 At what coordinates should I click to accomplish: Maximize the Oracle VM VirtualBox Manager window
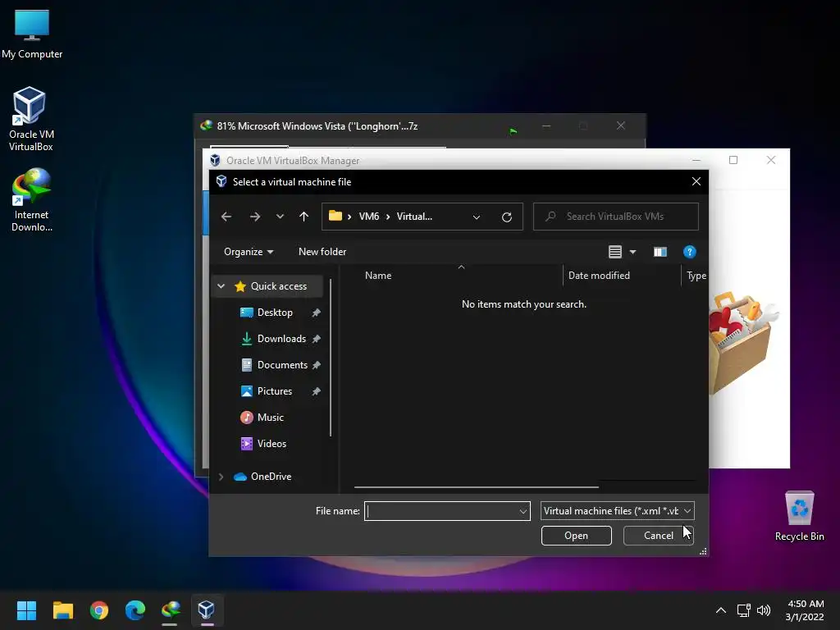[733, 160]
